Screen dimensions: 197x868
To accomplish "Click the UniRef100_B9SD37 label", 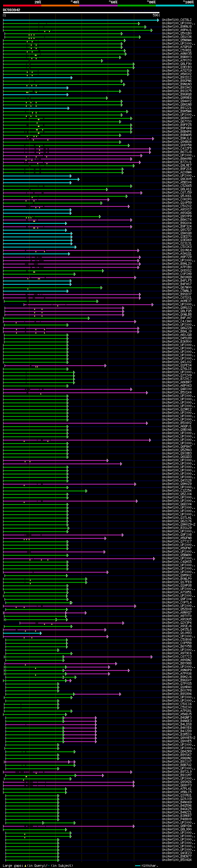I will pos(177,294).
